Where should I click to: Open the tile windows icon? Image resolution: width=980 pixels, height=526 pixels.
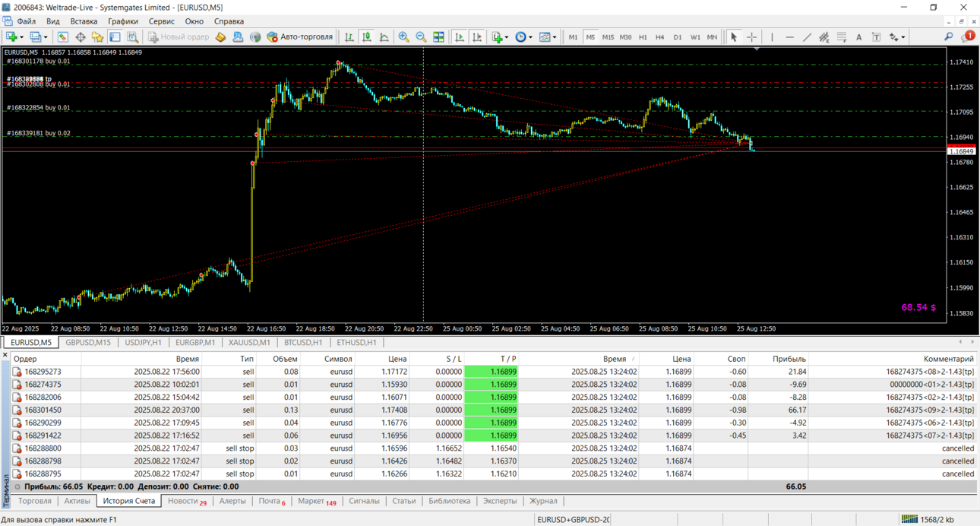438,36
